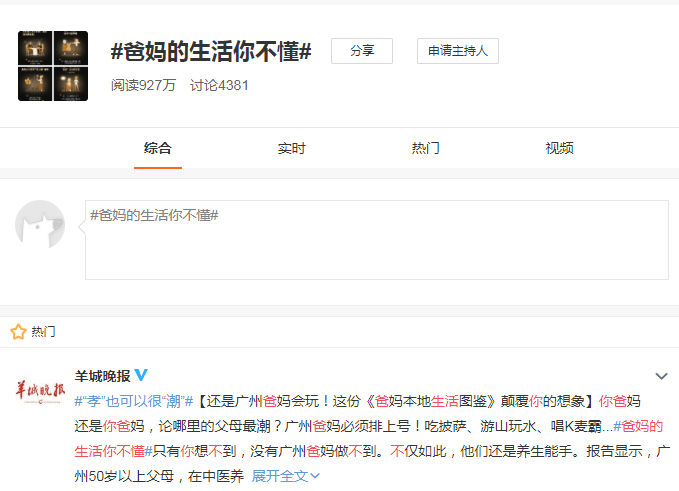Screen dimensions: 679x491
Task: Click the blue verified badge icon
Action: [142, 376]
